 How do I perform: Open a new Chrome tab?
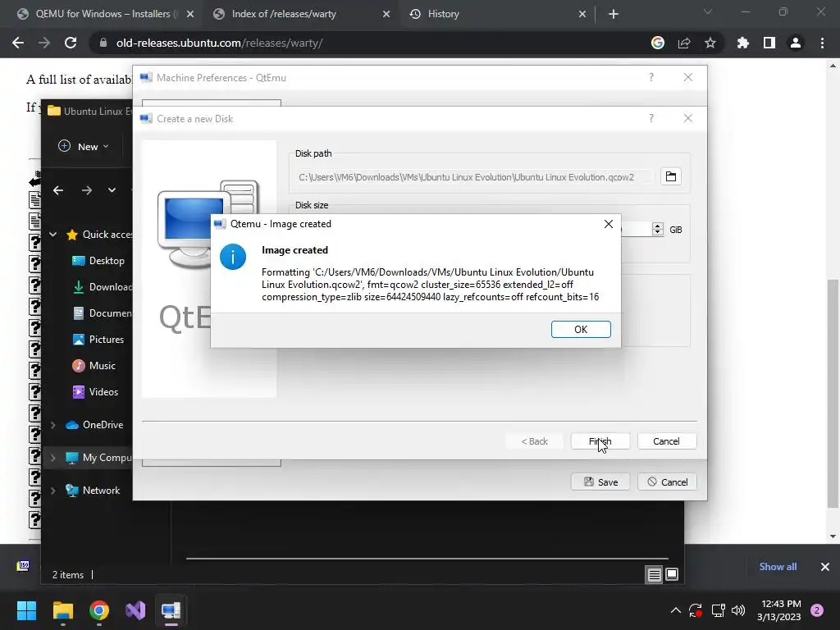coord(614,15)
